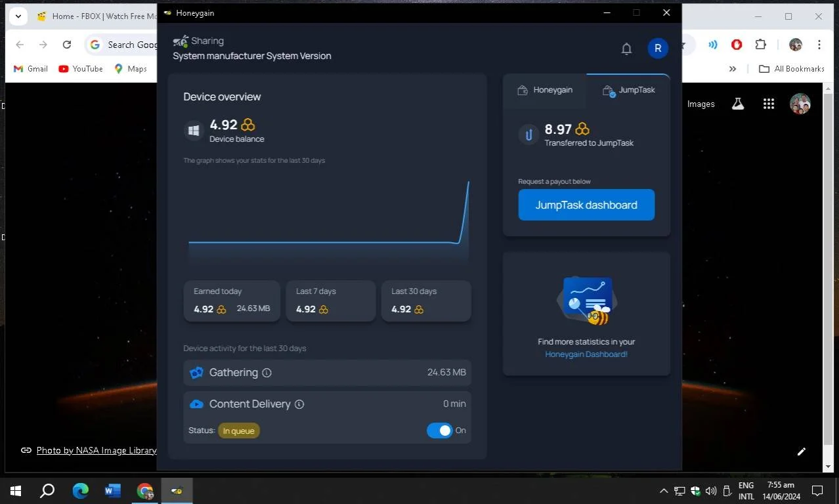
Task: Click the 24.63 MB Gathering value
Action: click(446, 372)
